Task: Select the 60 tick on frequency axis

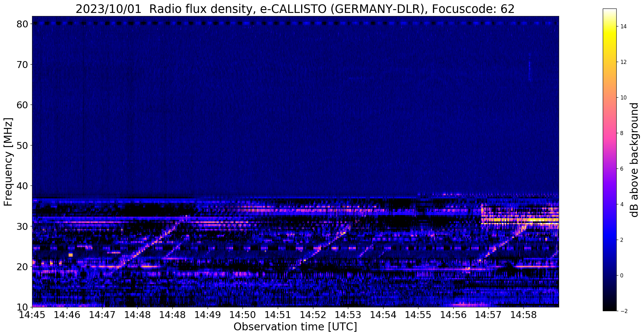Action: point(23,105)
